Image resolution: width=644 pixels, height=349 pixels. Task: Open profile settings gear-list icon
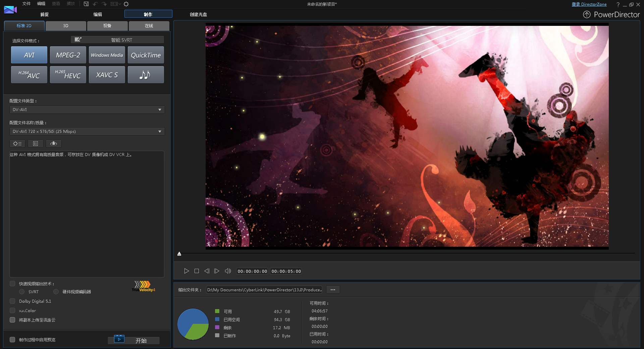(17, 144)
